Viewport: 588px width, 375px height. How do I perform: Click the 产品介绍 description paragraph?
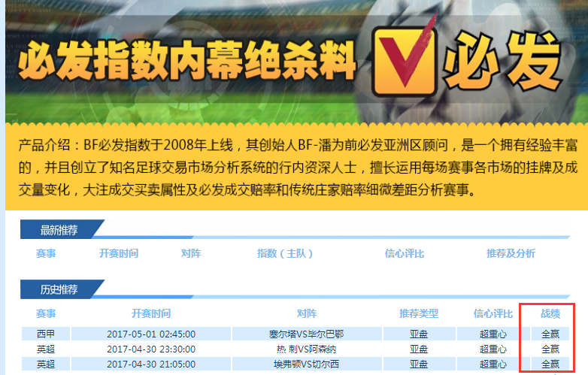pyautogui.click(x=298, y=167)
